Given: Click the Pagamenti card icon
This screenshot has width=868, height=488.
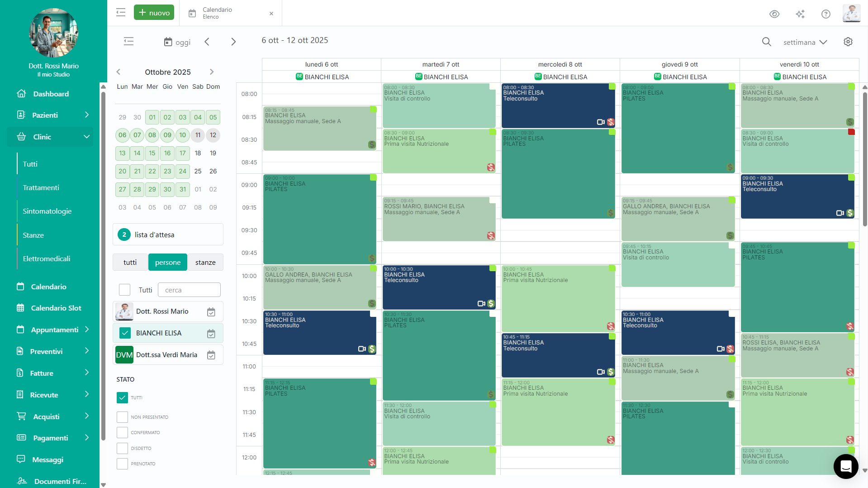Looking at the screenshot, I should [21, 438].
